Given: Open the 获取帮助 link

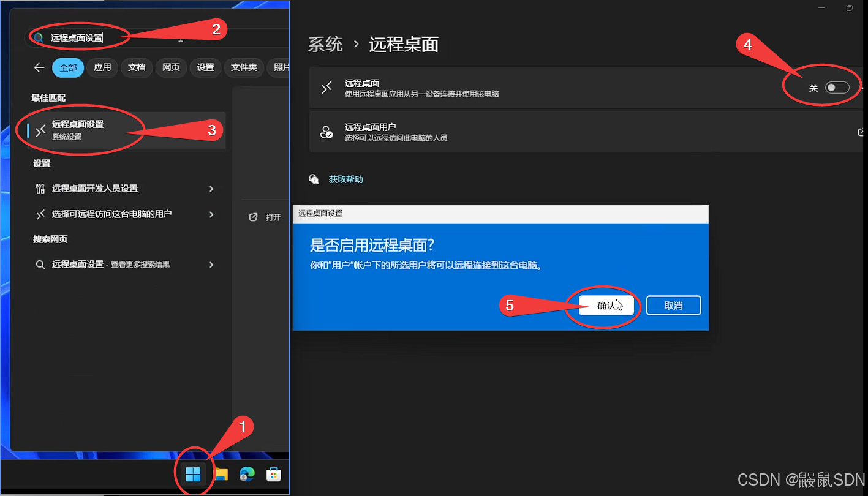Looking at the screenshot, I should coord(346,179).
